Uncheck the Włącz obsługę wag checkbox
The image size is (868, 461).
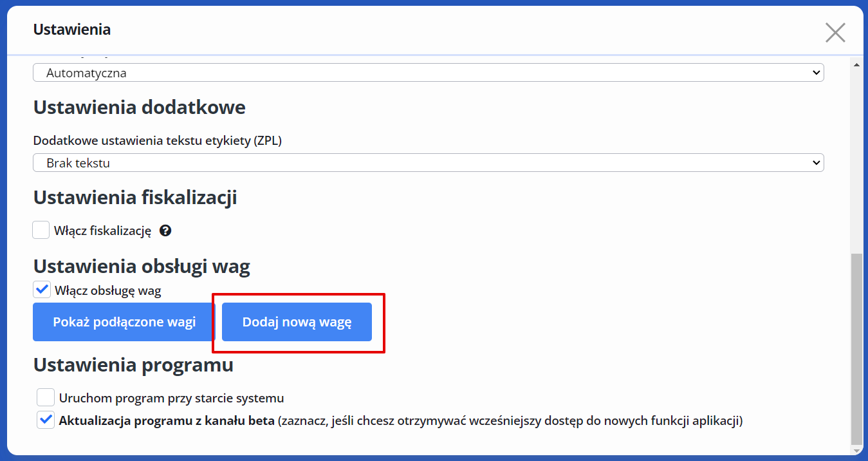[x=42, y=290]
